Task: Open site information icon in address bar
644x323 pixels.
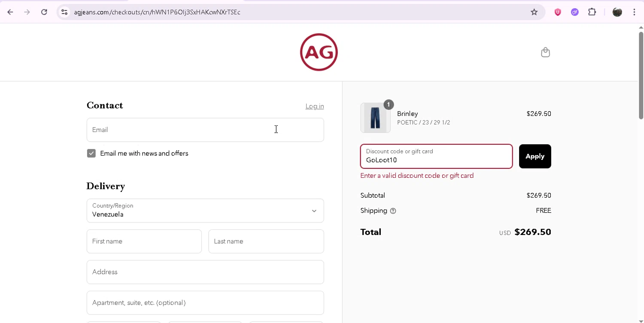Action: pyautogui.click(x=64, y=12)
